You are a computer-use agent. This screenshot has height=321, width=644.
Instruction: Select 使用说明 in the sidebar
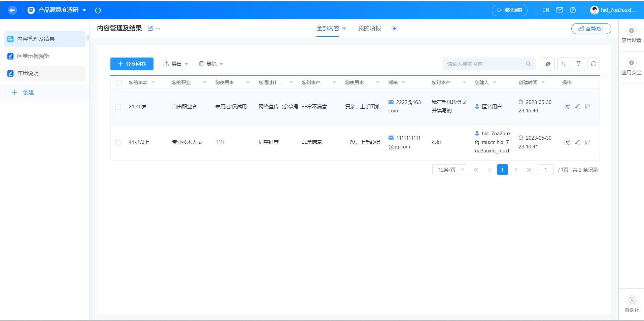pos(45,73)
